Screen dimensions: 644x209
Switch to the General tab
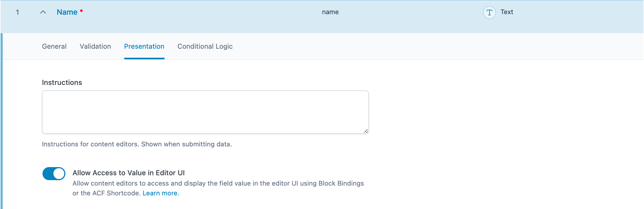pyautogui.click(x=54, y=46)
